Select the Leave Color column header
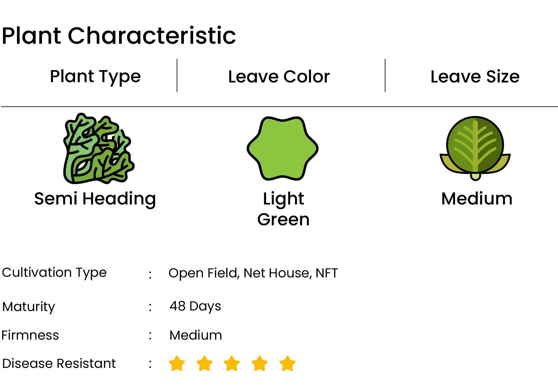The height and width of the screenshot is (392, 558). (x=279, y=76)
